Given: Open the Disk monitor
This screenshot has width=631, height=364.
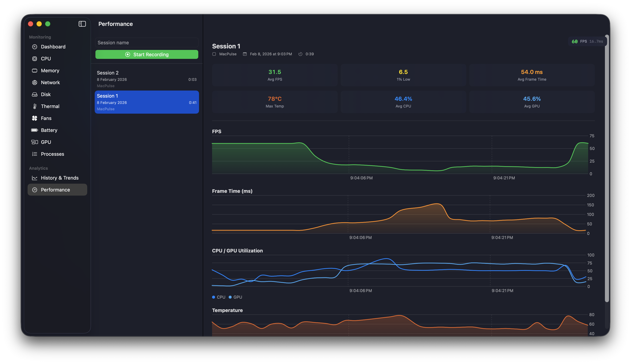Looking at the screenshot, I should coord(46,94).
